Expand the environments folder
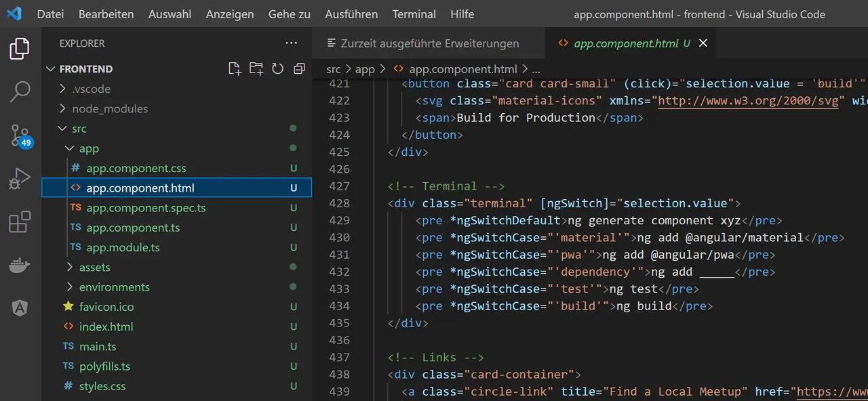The image size is (868, 401). (x=114, y=287)
